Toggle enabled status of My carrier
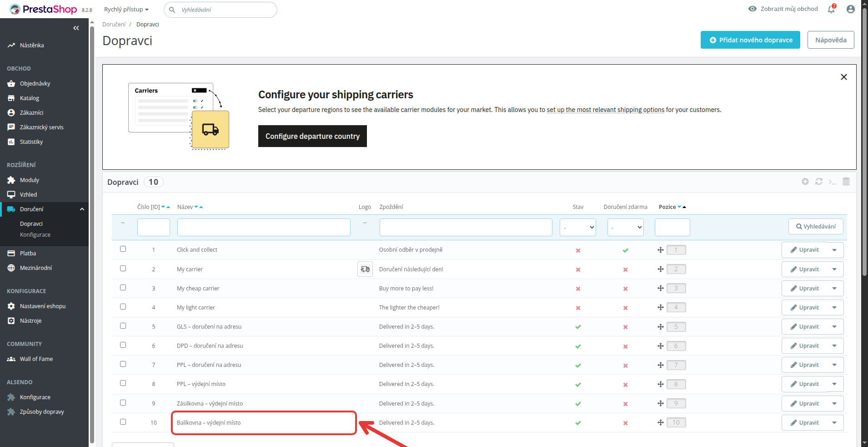The height and width of the screenshot is (447, 868). (578, 269)
